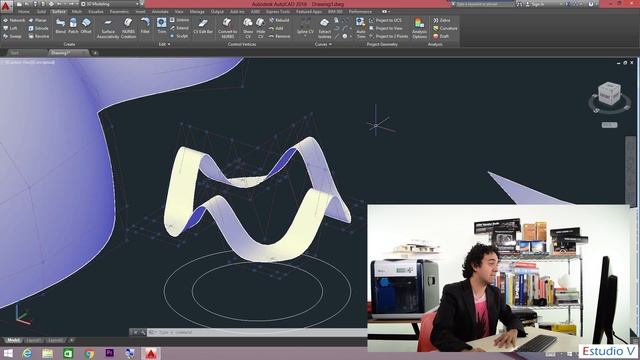Select Extract Isolines tool
The image size is (640, 360).
[324, 28]
